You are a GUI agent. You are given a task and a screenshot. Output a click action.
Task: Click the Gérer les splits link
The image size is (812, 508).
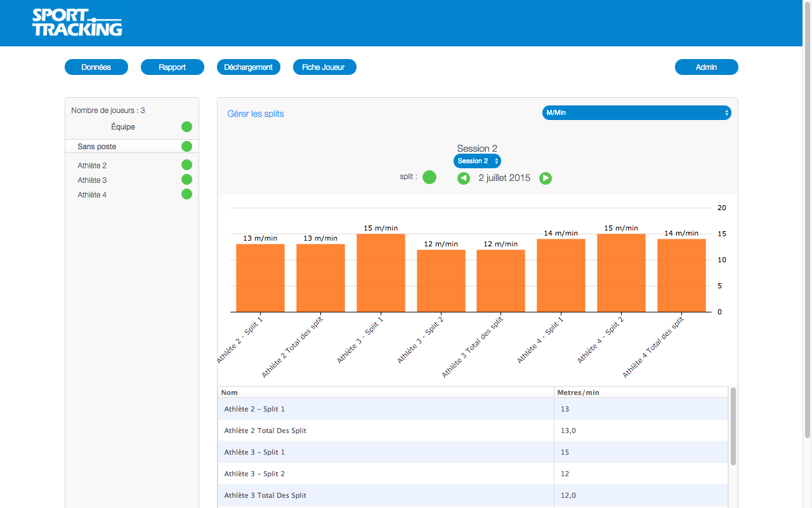tap(256, 114)
